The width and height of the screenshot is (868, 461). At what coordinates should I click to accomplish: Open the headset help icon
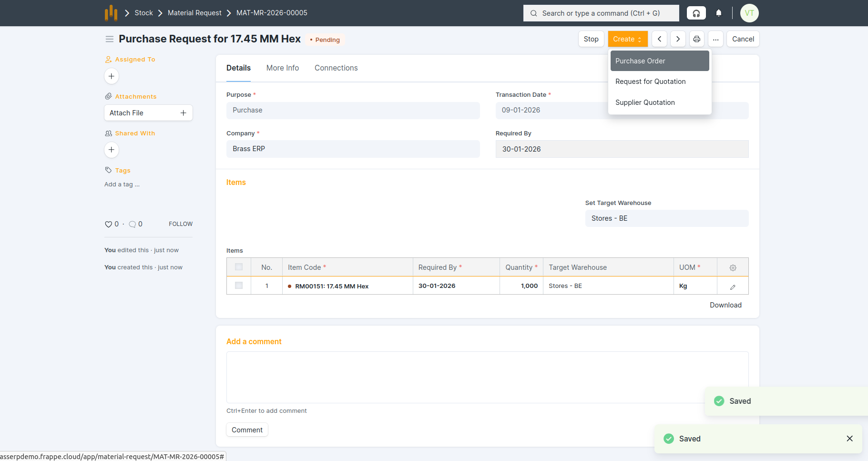click(696, 13)
